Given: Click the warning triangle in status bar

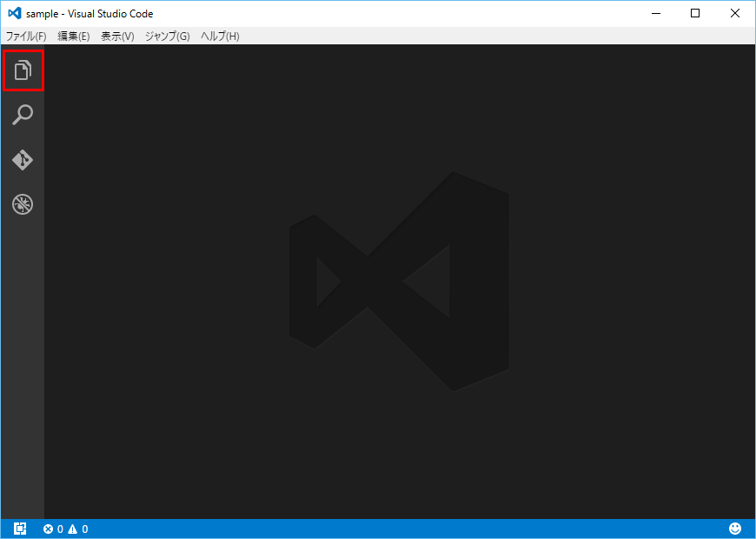Looking at the screenshot, I should [x=73, y=529].
